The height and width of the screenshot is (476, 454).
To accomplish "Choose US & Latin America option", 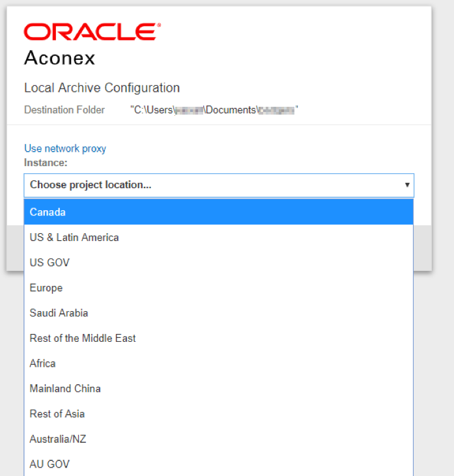I will coord(219,237).
